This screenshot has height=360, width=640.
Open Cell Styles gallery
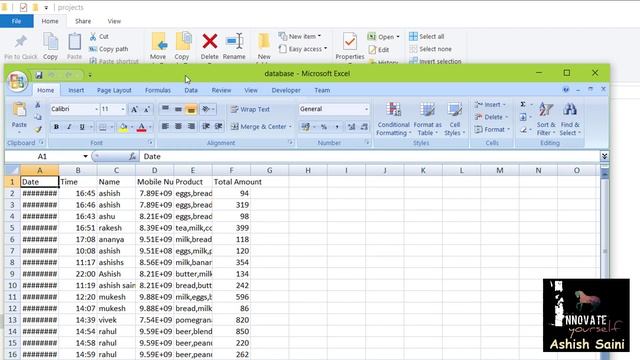click(454, 119)
